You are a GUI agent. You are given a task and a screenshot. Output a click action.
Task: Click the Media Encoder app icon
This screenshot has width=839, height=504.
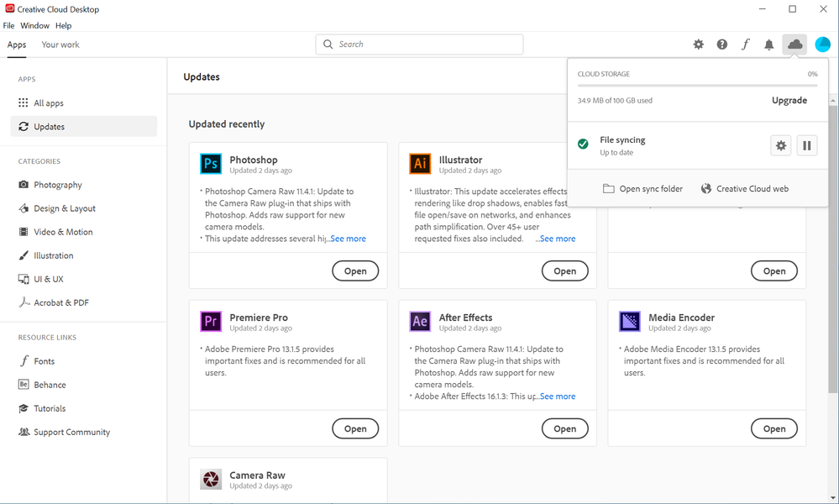pyautogui.click(x=630, y=321)
